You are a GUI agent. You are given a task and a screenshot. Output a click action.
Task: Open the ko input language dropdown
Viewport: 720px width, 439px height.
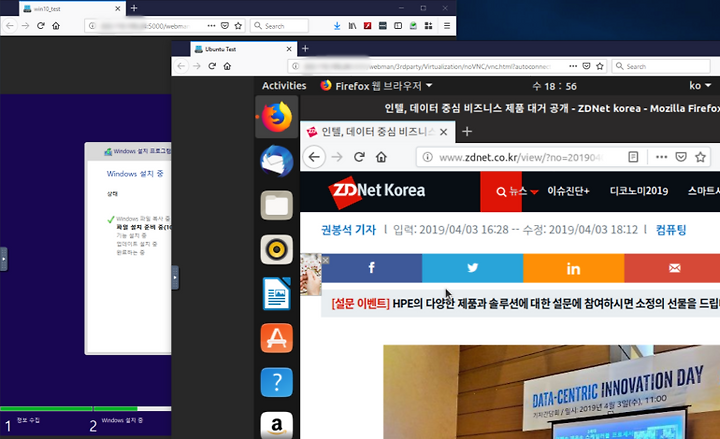(700, 86)
